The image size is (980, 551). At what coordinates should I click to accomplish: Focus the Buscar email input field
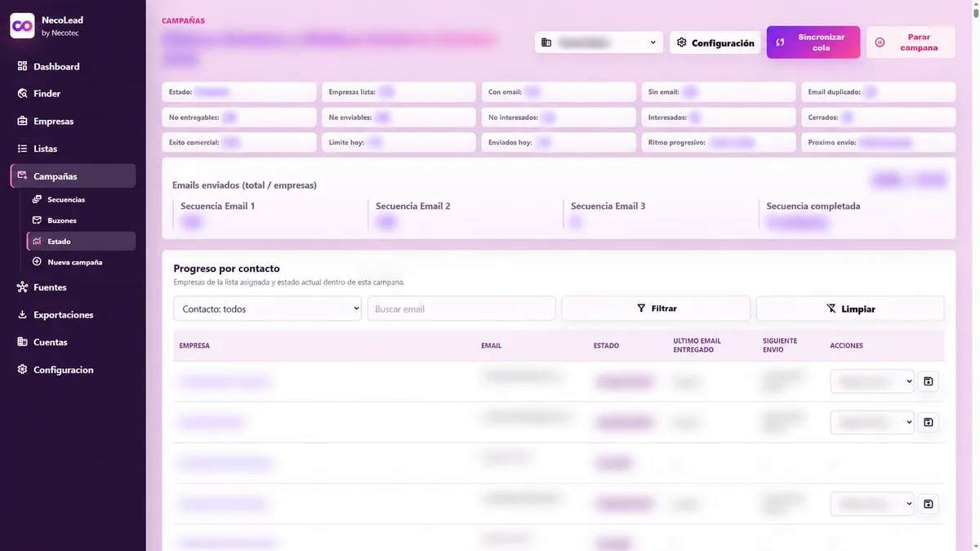click(461, 309)
